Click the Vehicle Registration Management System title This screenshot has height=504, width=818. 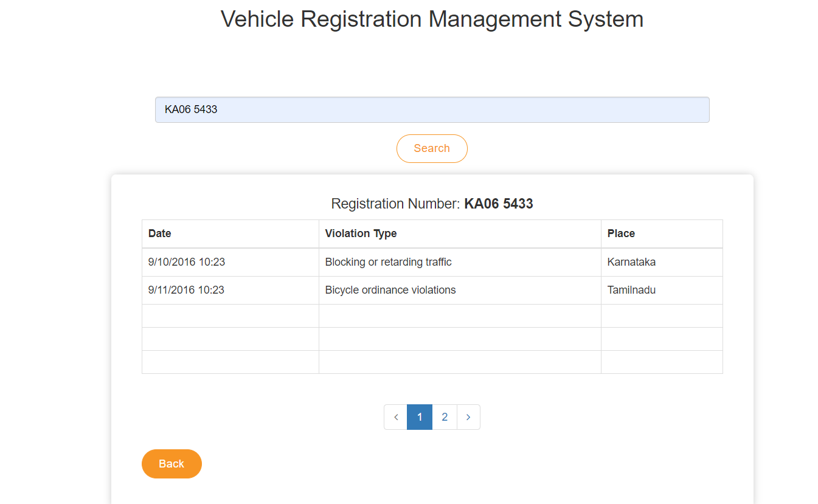[432, 19]
